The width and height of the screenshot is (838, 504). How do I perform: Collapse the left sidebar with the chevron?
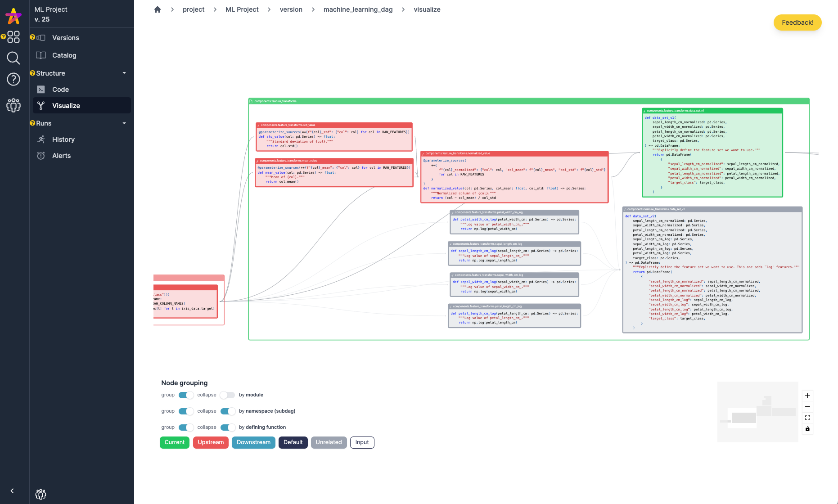pyautogui.click(x=13, y=490)
